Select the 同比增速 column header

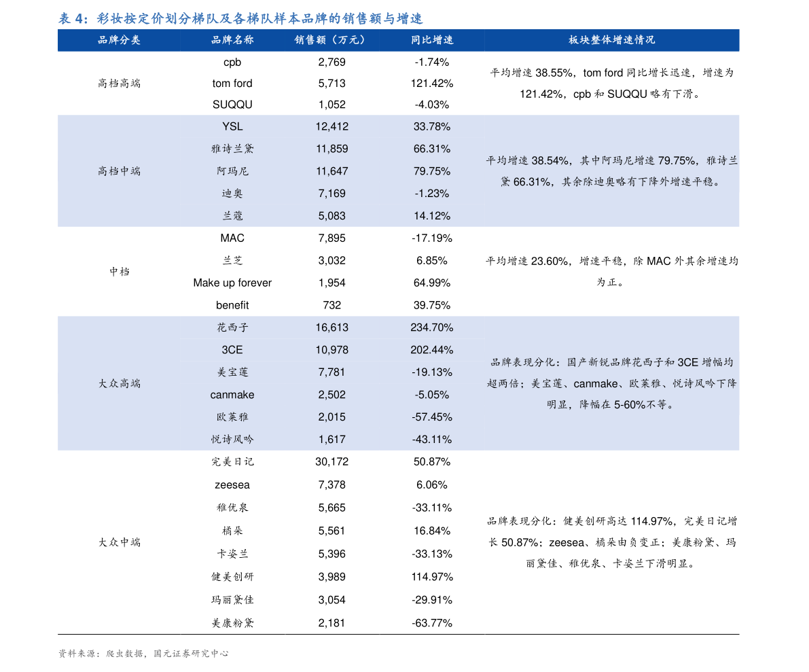coord(432,40)
